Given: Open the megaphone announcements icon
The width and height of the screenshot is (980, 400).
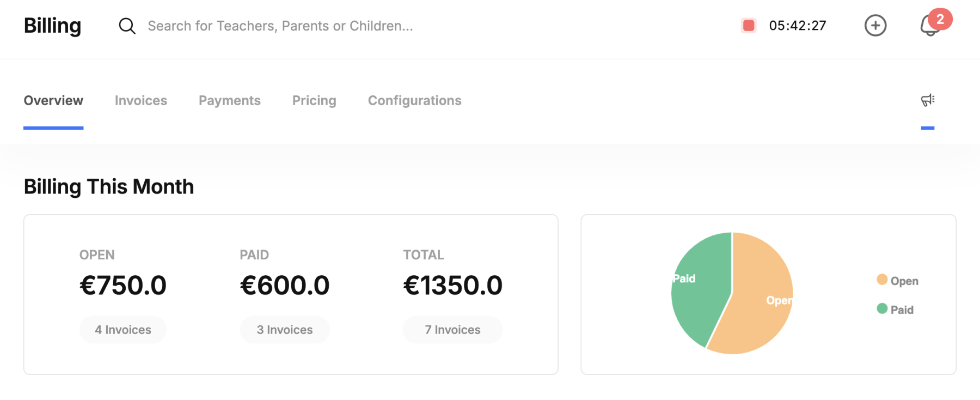Looking at the screenshot, I should point(928,100).
